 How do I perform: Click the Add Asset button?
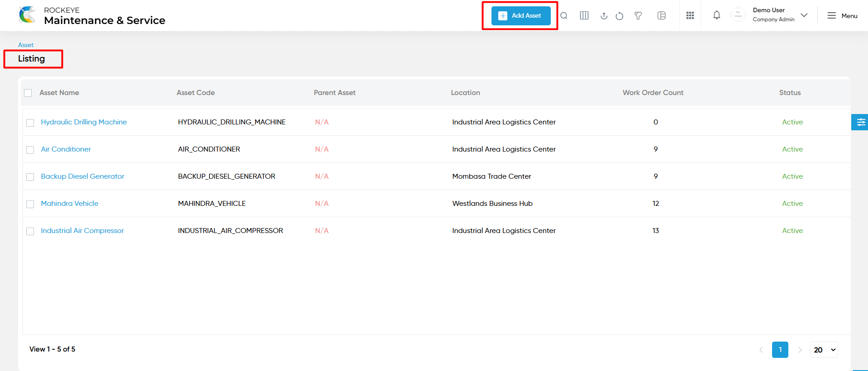point(521,16)
